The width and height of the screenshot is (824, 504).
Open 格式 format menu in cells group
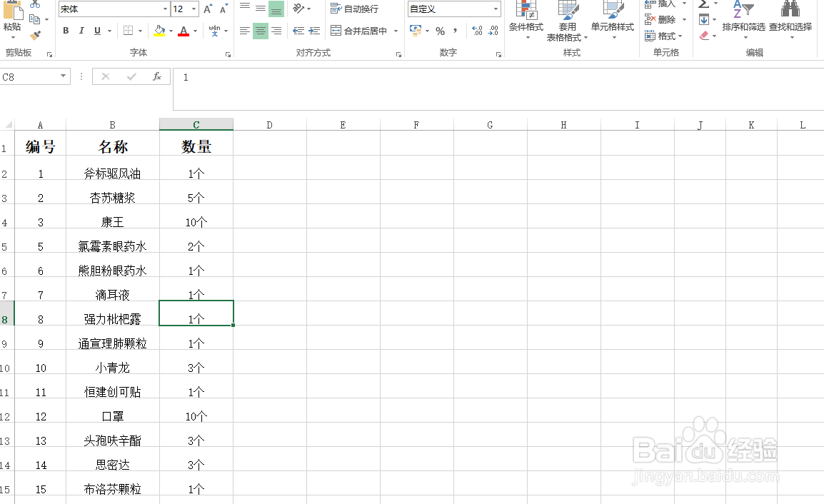(663, 36)
